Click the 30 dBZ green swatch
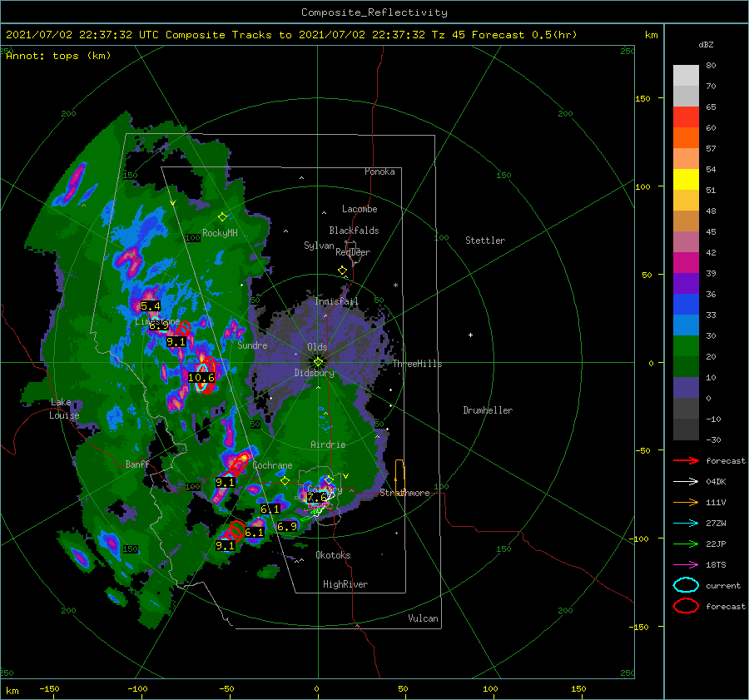The height and width of the screenshot is (700, 749). (686, 345)
